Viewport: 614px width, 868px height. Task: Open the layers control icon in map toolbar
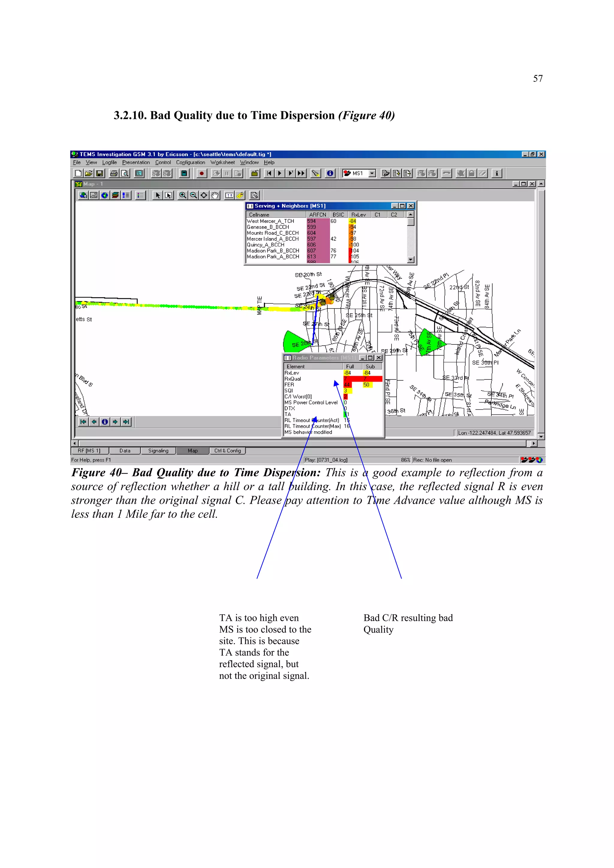[x=115, y=195]
